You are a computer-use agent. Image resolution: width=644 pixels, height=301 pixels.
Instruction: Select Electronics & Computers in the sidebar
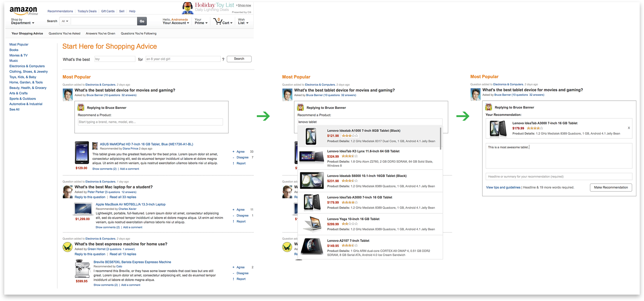point(27,66)
